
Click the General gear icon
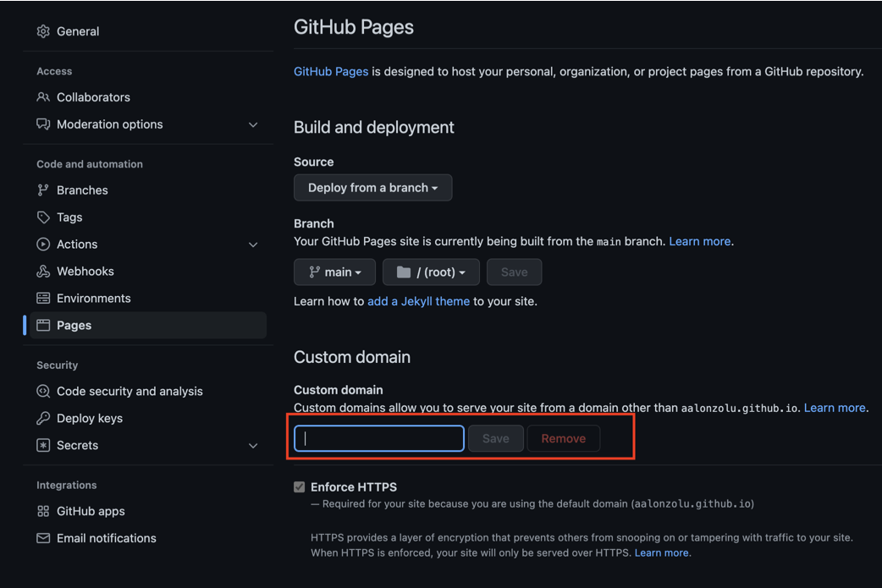tap(43, 31)
